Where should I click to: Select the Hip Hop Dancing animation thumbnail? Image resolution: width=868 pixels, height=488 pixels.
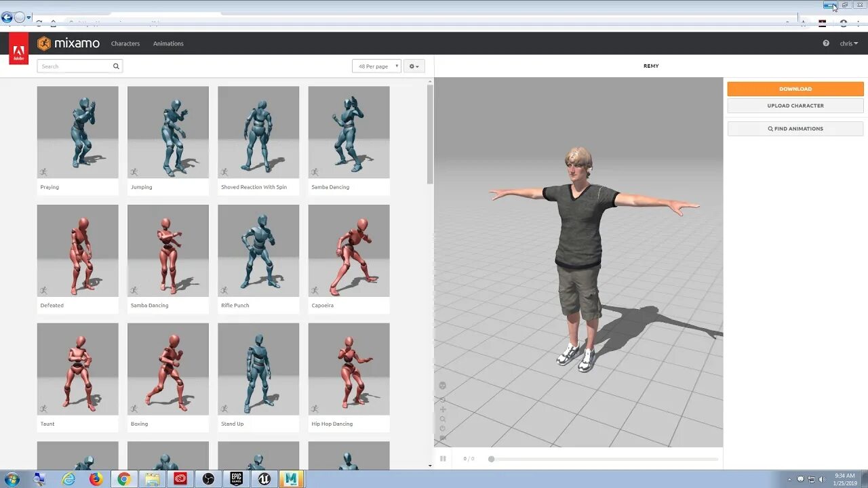pyautogui.click(x=349, y=369)
